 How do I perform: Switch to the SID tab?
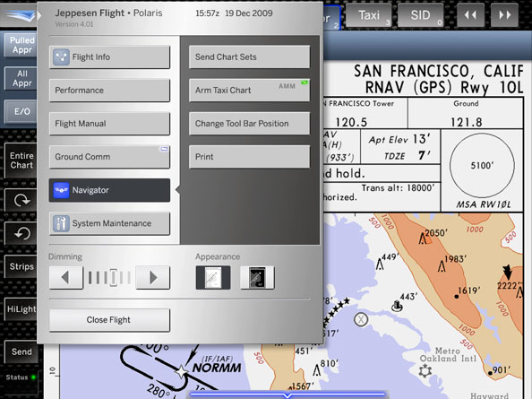(x=420, y=15)
